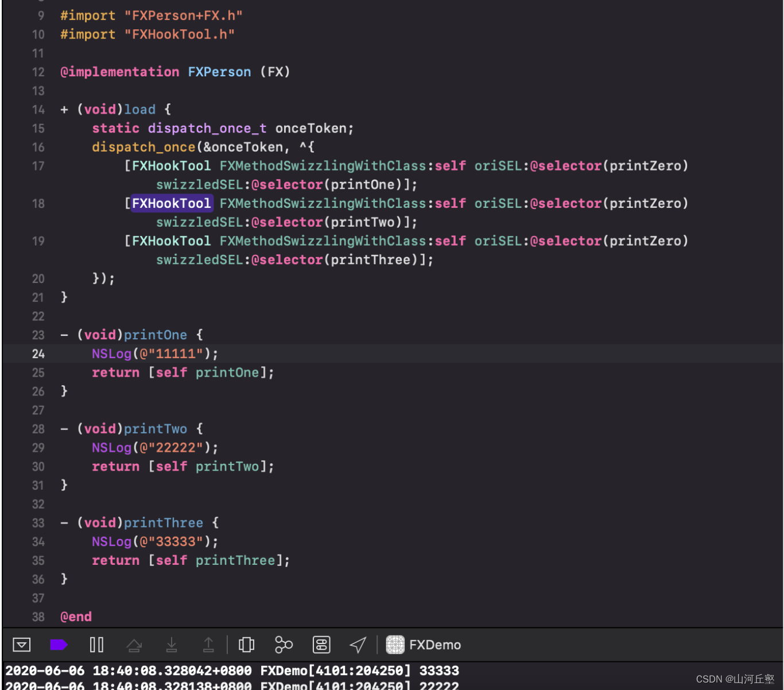Click import "FXHookTool.h" line
Viewport: 784px width, 690px height.
point(148,34)
